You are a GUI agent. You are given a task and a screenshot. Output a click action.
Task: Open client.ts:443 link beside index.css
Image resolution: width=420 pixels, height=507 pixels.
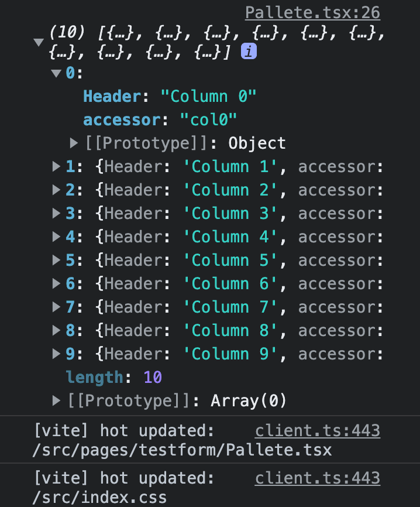(318, 478)
